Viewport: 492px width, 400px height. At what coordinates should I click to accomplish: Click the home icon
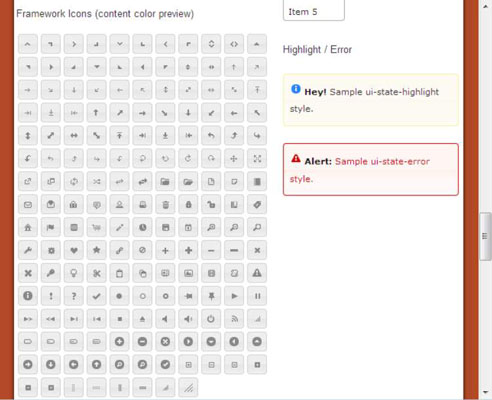(x=28, y=227)
